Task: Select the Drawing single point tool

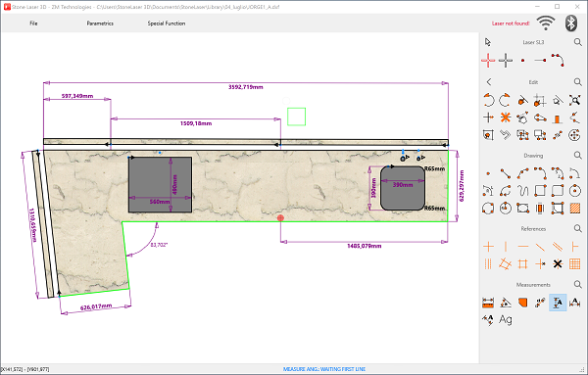Action: [488, 173]
